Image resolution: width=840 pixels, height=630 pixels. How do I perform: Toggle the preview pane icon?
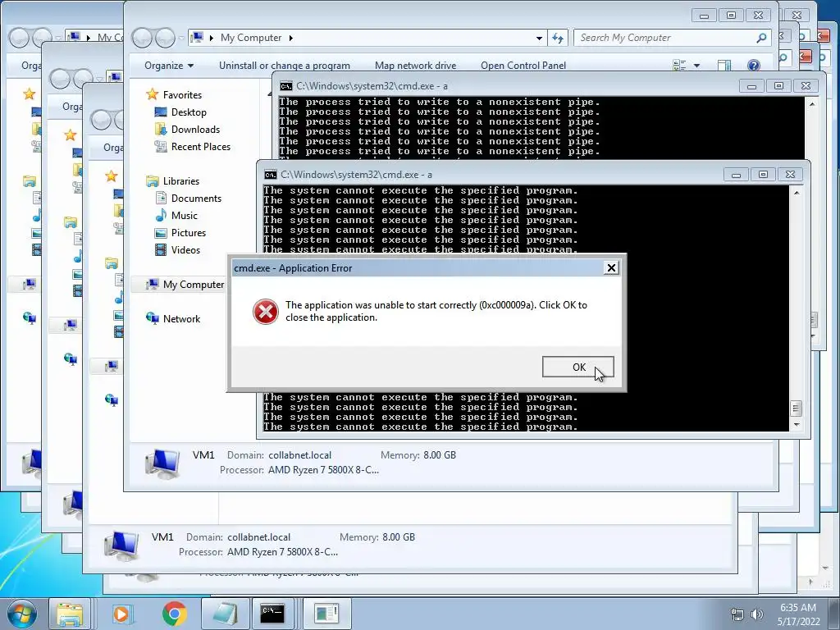tap(724, 66)
